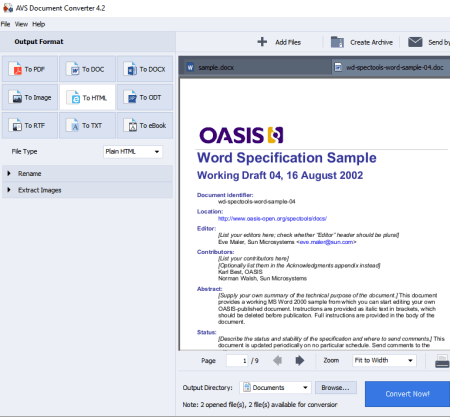
Task: Click the Create Archive folder icon
Action: pyautogui.click(x=337, y=42)
